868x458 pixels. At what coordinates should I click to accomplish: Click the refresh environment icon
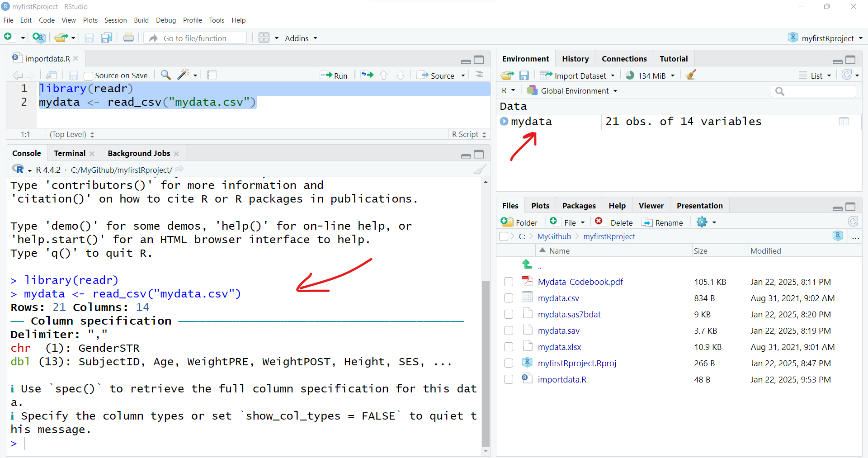pyautogui.click(x=847, y=75)
